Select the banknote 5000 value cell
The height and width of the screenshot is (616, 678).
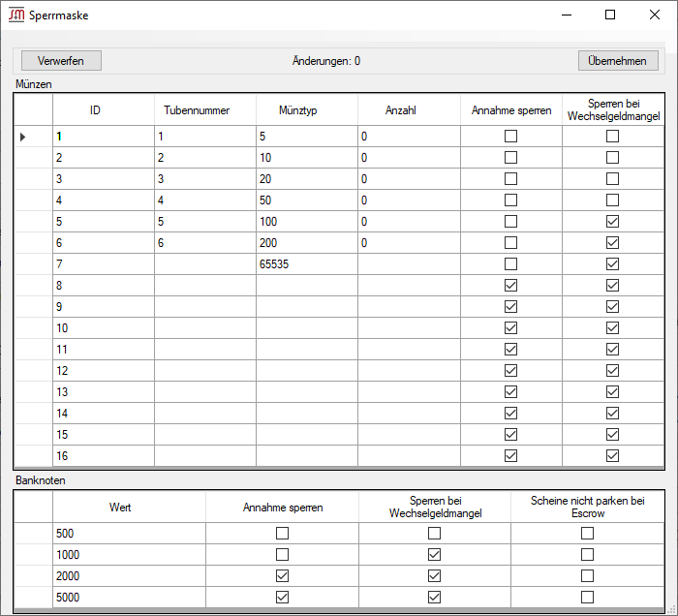pyautogui.click(x=129, y=598)
